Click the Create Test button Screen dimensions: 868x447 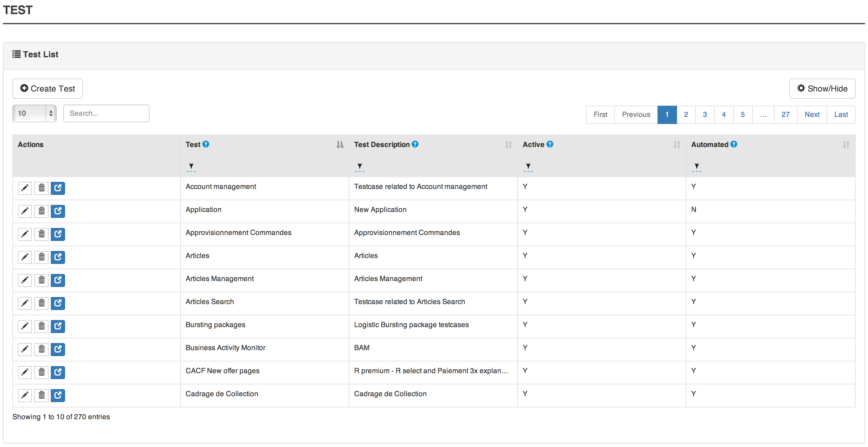tap(47, 88)
